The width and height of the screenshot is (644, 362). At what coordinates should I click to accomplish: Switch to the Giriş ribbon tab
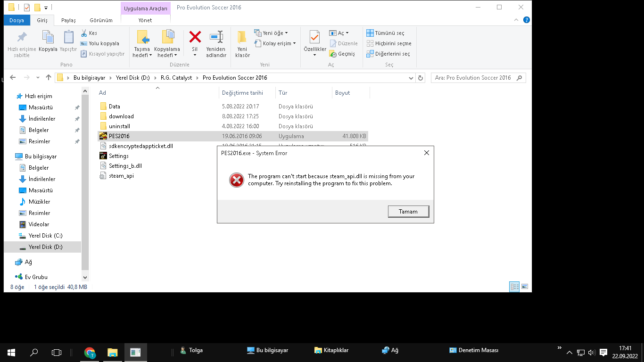pos(42,20)
